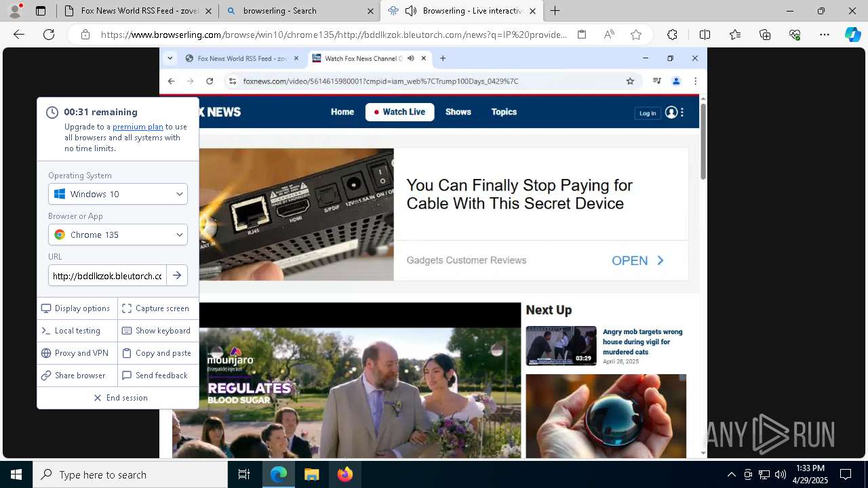The image size is (868, 488).
Task: Add new tab in remote Chrome
Action: [443, 58]
